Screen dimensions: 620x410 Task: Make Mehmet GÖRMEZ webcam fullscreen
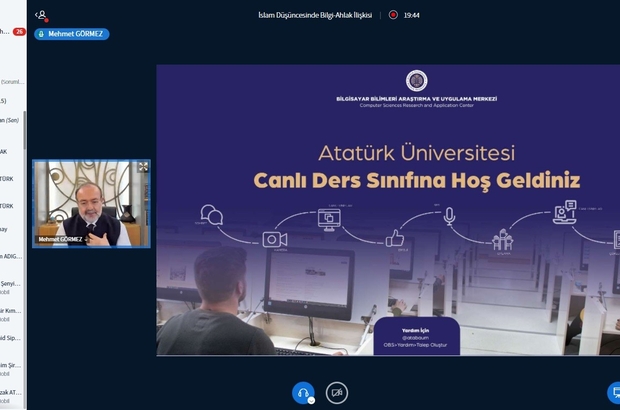[143, 167]
